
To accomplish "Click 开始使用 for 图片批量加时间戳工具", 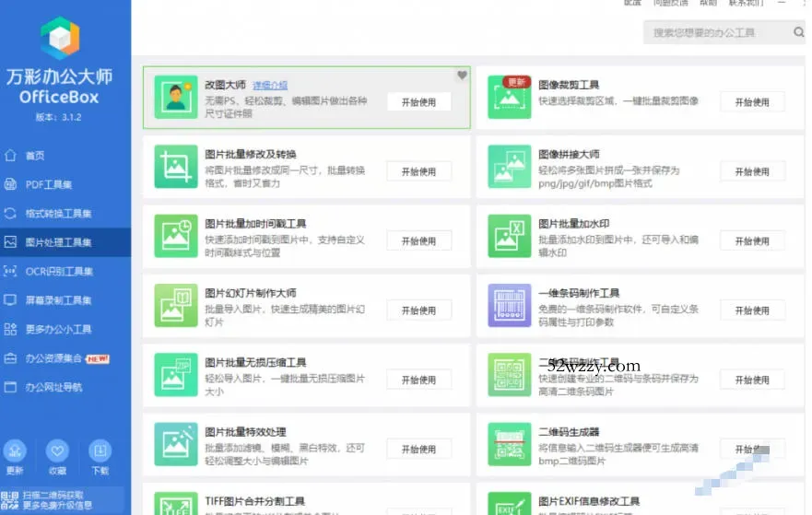I will [x=419, y=240].
